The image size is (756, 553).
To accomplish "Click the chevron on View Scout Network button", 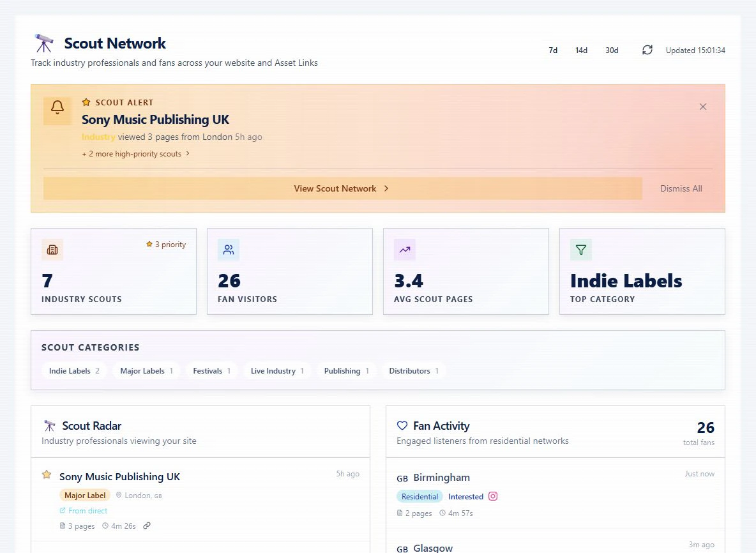I will (x=386, y=188).
